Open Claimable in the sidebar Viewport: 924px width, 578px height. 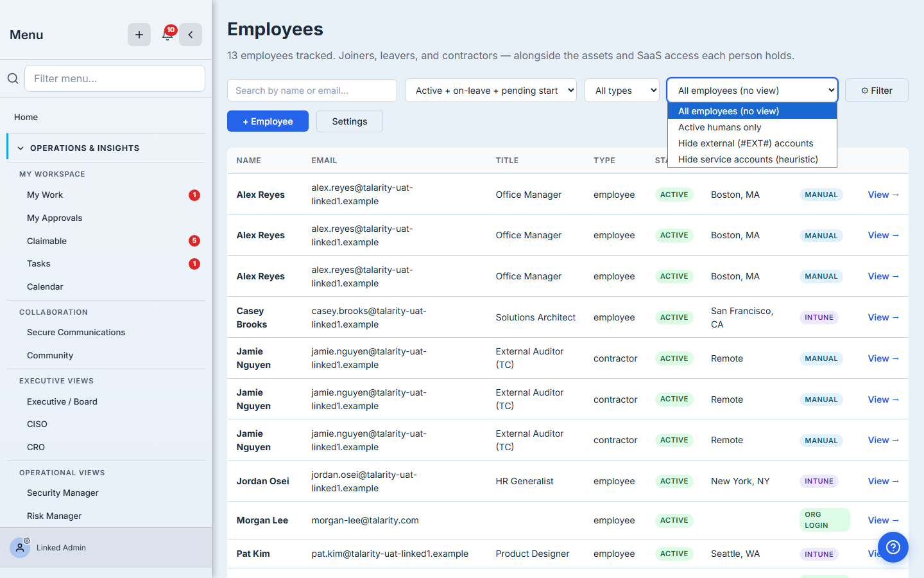pyautogui.click(x=47, y=241)
